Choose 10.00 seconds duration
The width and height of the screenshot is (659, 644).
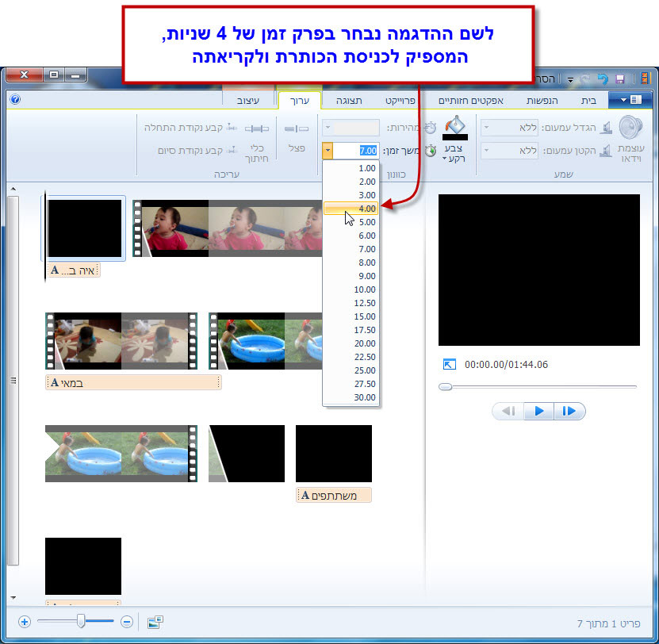tap(351, 289)
